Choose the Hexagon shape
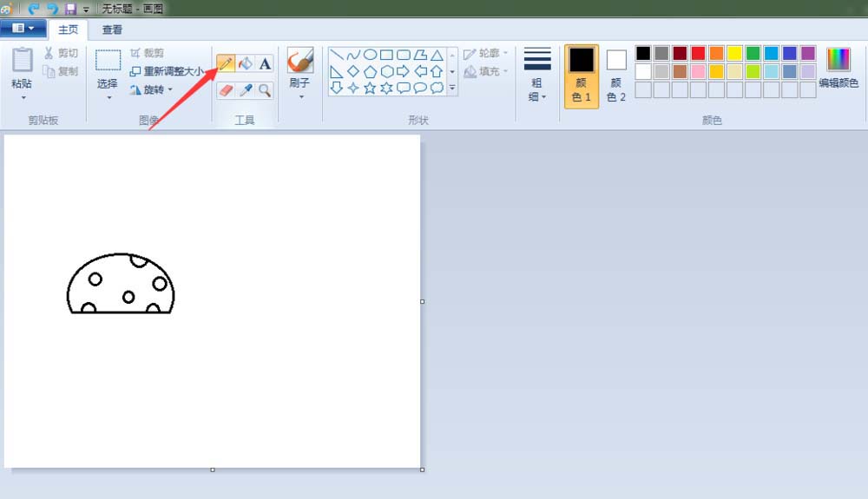868x499 pixels. pyautogui.click(x=386, y=71)
